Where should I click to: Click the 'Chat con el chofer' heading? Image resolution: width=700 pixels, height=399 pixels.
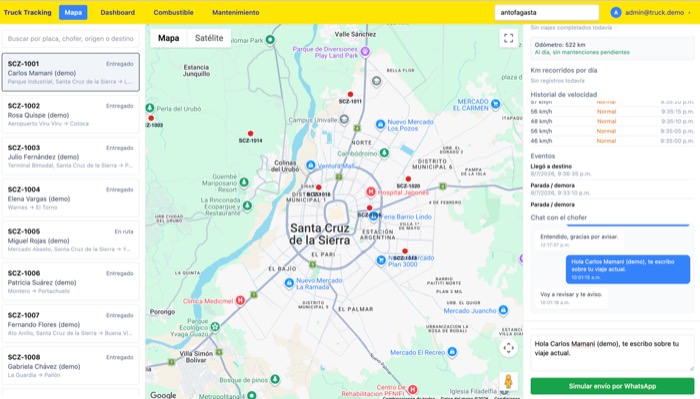(558, 217)
